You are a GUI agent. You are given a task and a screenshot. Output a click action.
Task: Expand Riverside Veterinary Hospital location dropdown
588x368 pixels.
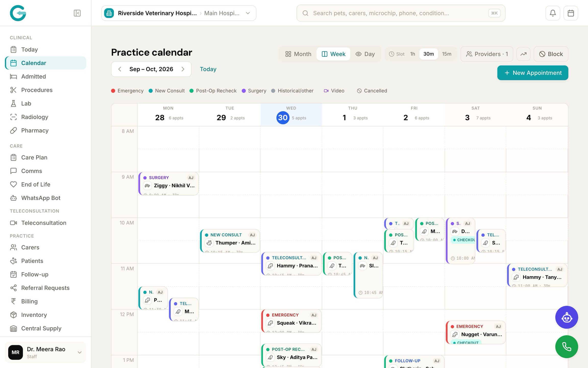[179, 13]
